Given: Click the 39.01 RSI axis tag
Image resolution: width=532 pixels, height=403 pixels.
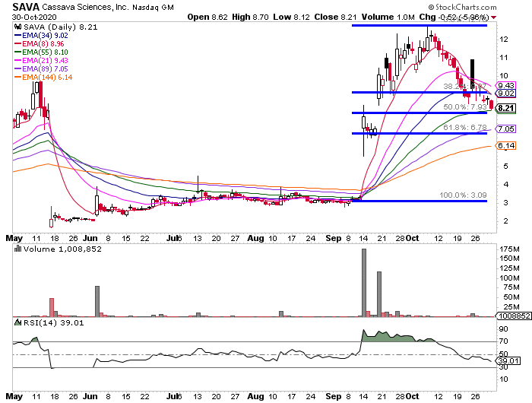Looking at the screenshot, I should (508, 361).
